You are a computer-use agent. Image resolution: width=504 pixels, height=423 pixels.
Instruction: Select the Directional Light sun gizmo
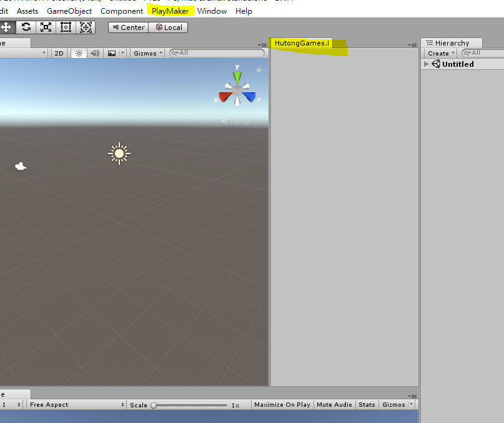[x=119, y=153]
